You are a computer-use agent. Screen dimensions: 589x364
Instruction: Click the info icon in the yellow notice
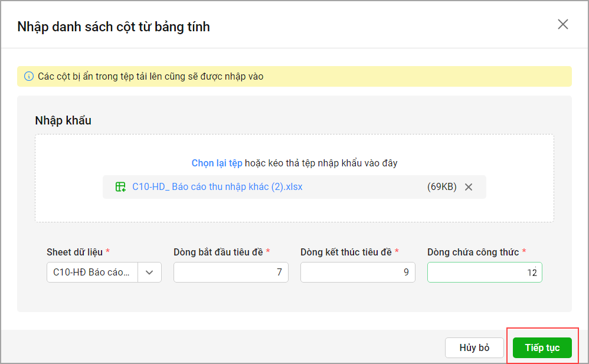[x=28, y=77]
